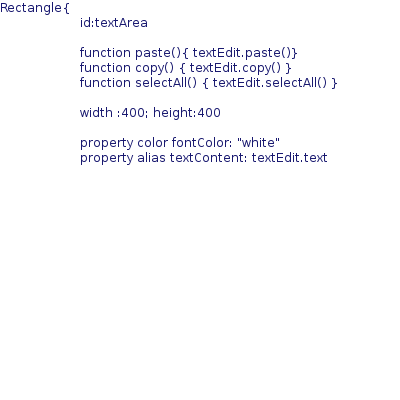Viewport: 400px width, 400px height.
Task: Click textEdit.text at end of last line
Action: [289, 158]
